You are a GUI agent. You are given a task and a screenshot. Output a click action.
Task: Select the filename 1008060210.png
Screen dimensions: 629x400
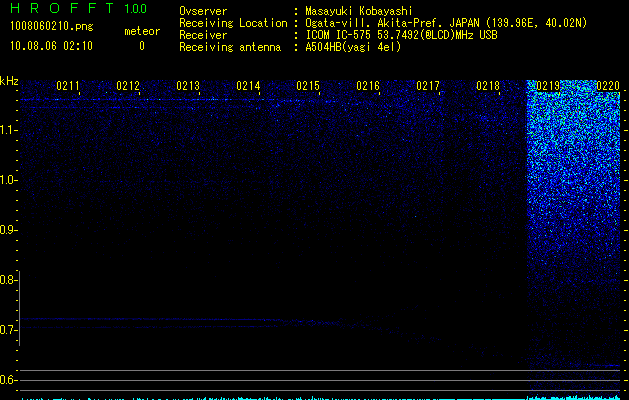[x=52, y=27]
